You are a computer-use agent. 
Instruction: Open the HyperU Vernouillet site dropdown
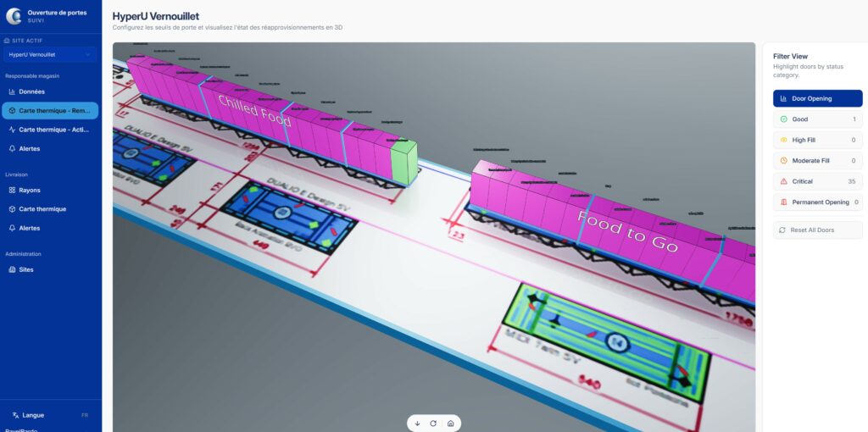point(50,54)
